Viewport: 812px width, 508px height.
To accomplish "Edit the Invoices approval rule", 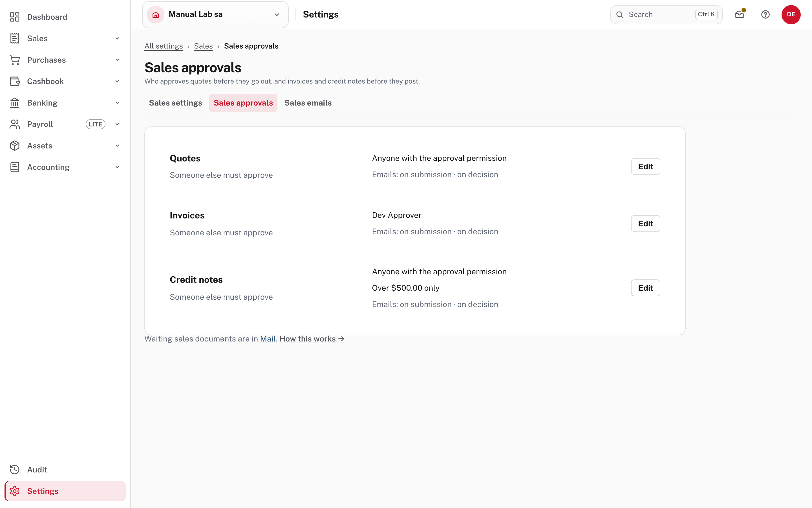I will [x=645, y=224].
